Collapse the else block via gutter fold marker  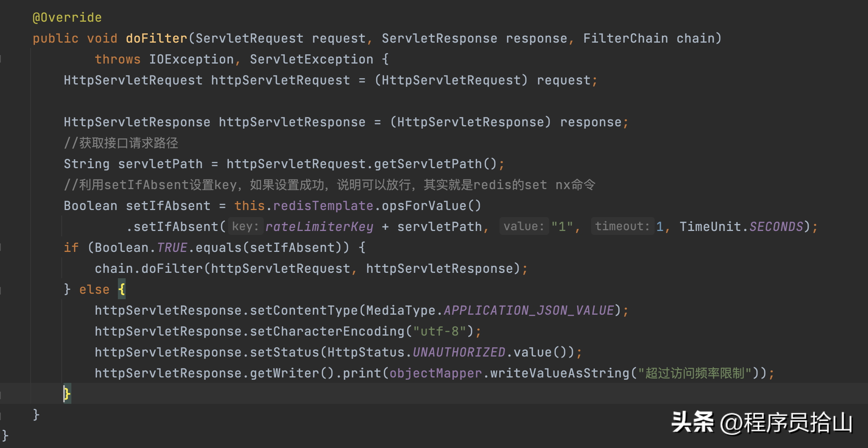click(1, 289)
